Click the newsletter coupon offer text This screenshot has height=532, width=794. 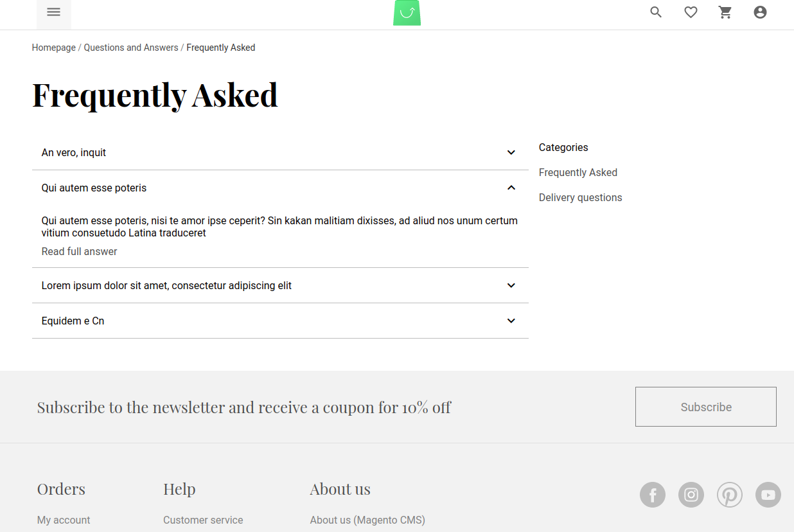244,407
